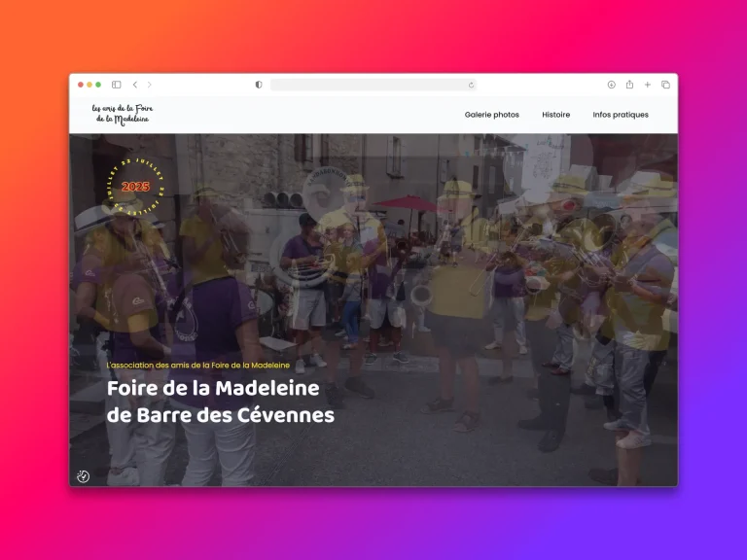
Task: Toggle the Safari sidebar icon
Action: (x=117, y=85)
